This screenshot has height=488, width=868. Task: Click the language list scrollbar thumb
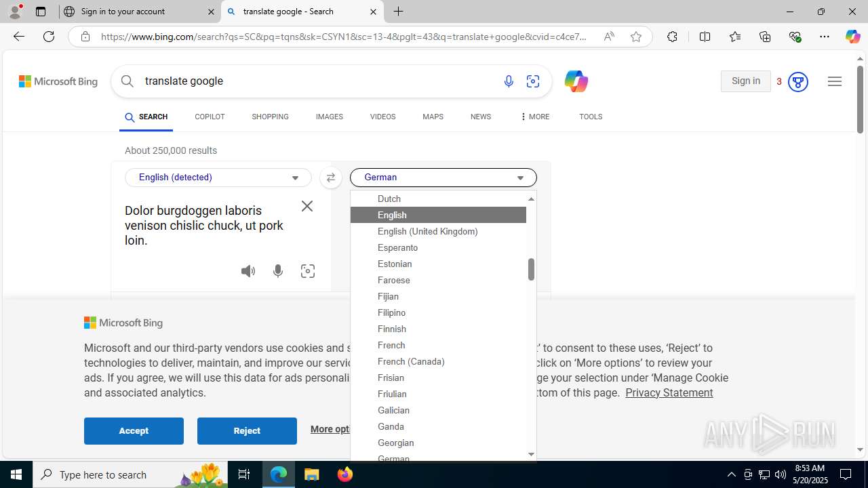[x=531, y=269]
